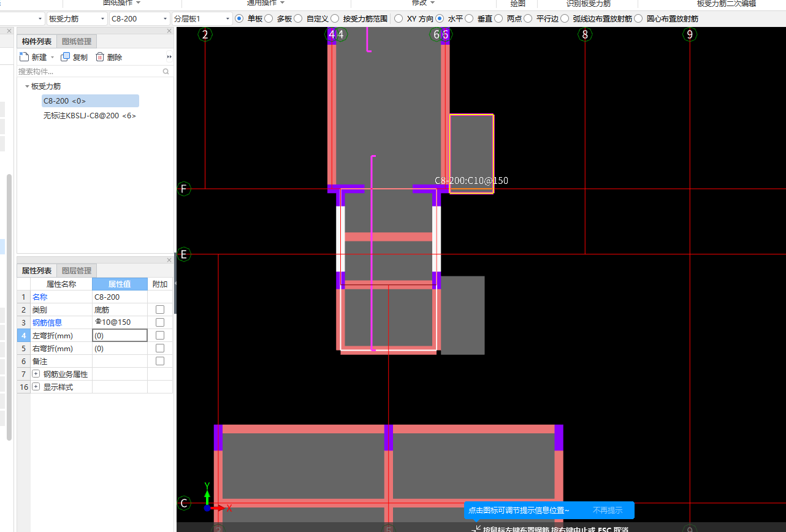Click the yellow-outlined slab next to axis 6
Screen dimensions: 786x532
coord(471,154)
